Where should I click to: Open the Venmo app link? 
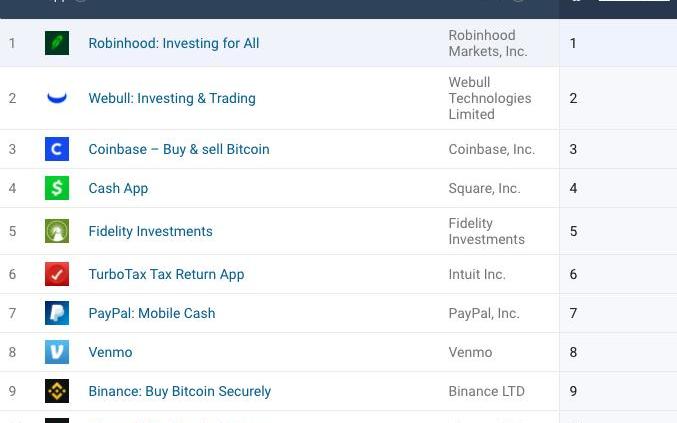[110, 352]
